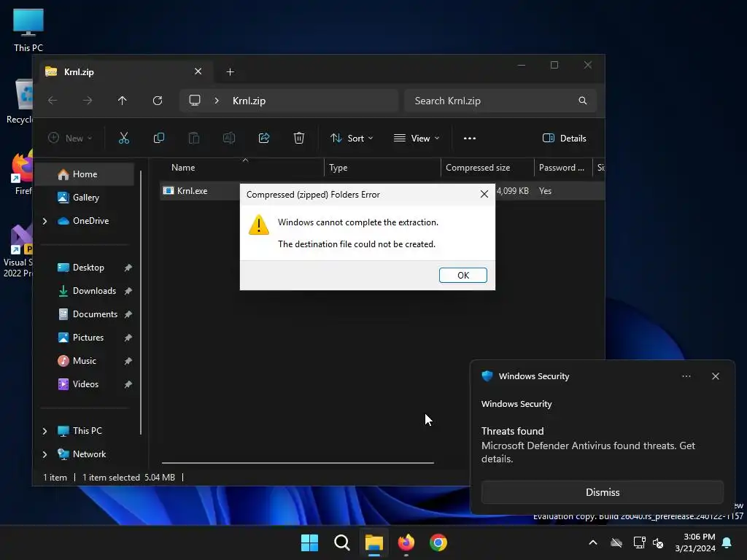This screenshot has width=747, height=560.
Task: Open the See more ellipsis menu
Action: coord(469,138)
